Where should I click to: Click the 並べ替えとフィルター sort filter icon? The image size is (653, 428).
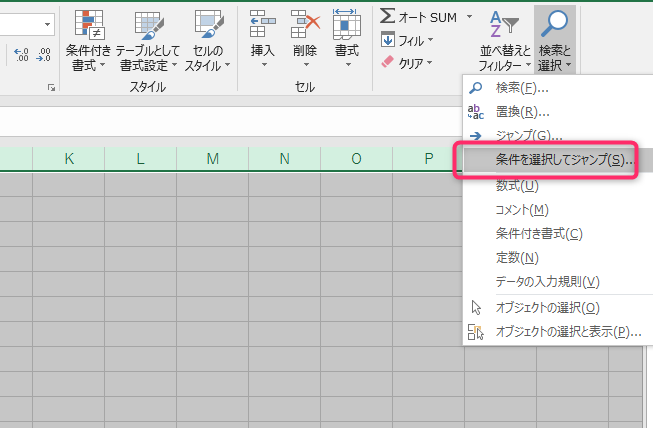tap(505, 22)
